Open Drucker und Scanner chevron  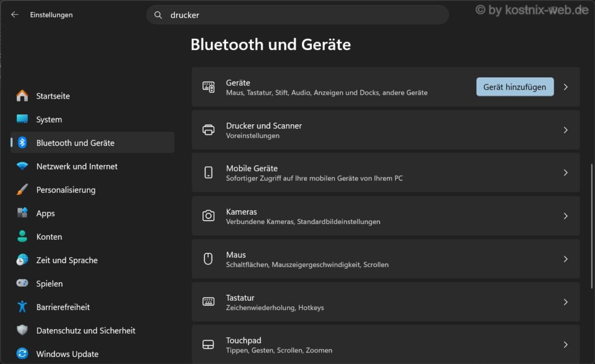point(565,130)
